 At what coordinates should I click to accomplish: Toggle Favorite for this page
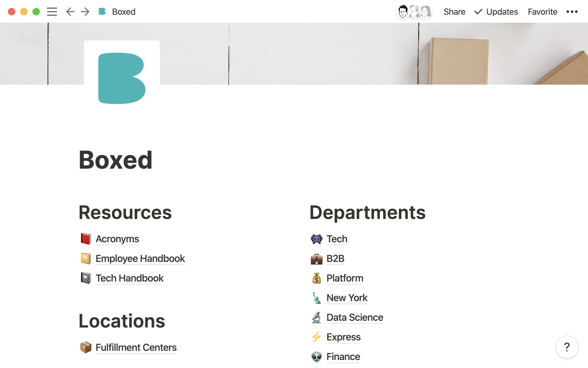pyautogui.click(x=542, y=12)
